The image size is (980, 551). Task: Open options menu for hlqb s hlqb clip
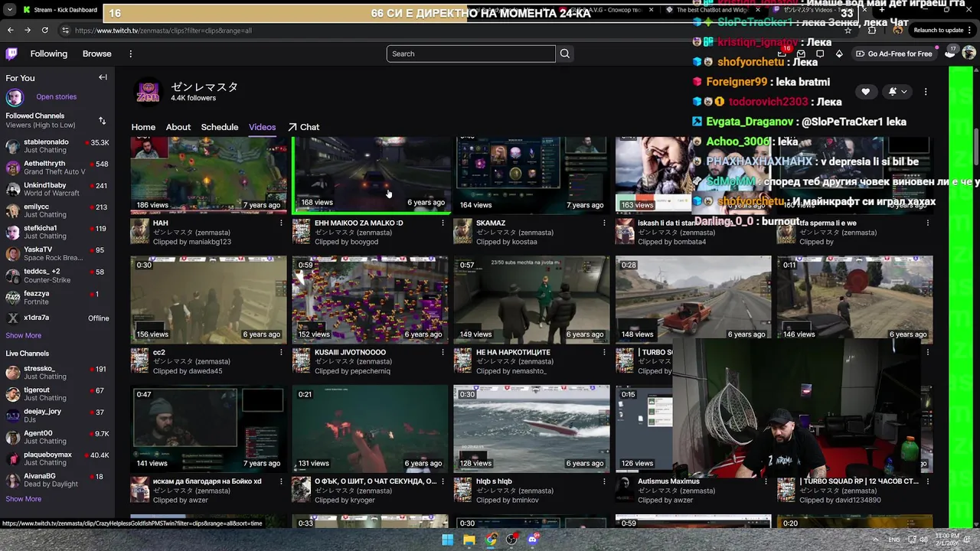[x=604, y=482]
